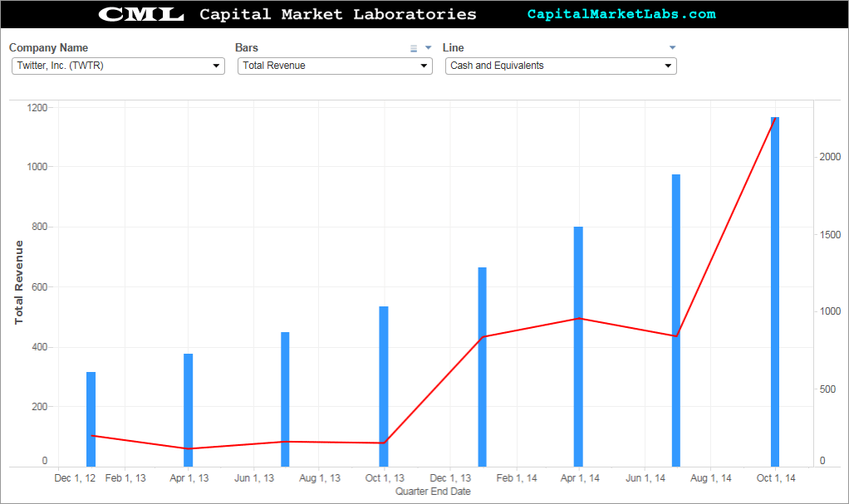This screenshot has height=504, width=849.
Task: Click the 1200 left axis value
Action: (37, 108)
